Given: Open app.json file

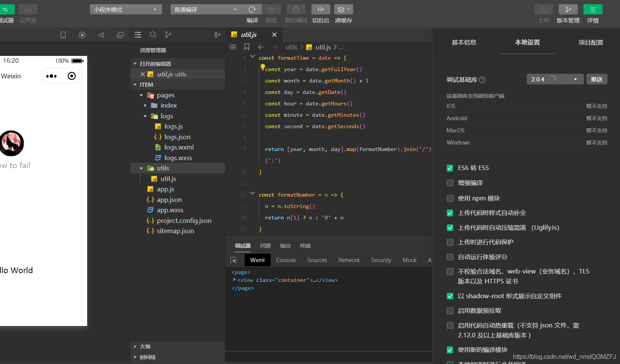Looking at the screenshot, I should coord(169,200).
